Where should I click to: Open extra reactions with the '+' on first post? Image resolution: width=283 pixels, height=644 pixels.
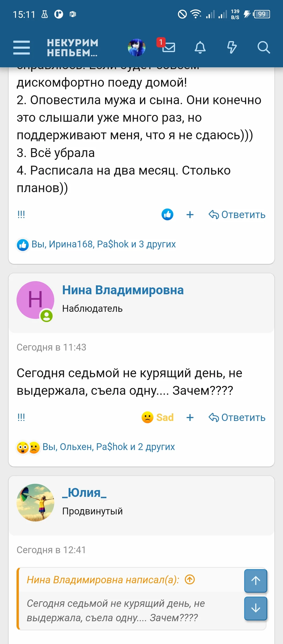(190, 214)
